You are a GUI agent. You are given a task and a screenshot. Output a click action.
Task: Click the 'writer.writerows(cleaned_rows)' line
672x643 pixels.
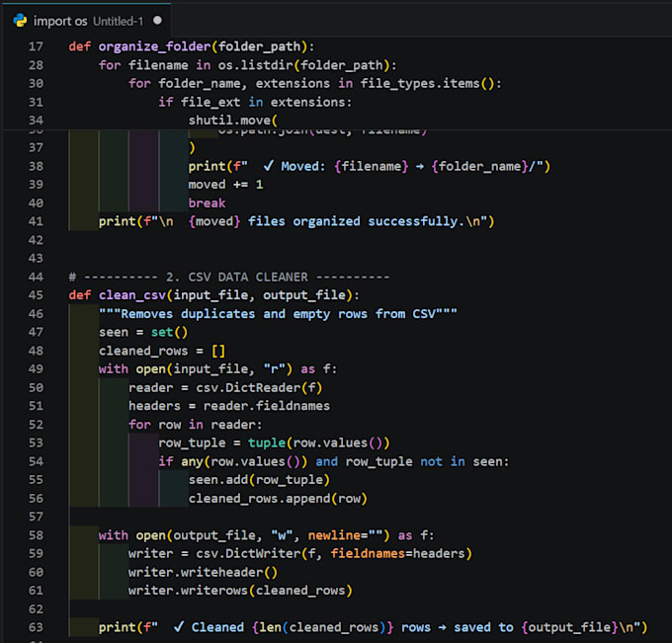coord(240,591)
